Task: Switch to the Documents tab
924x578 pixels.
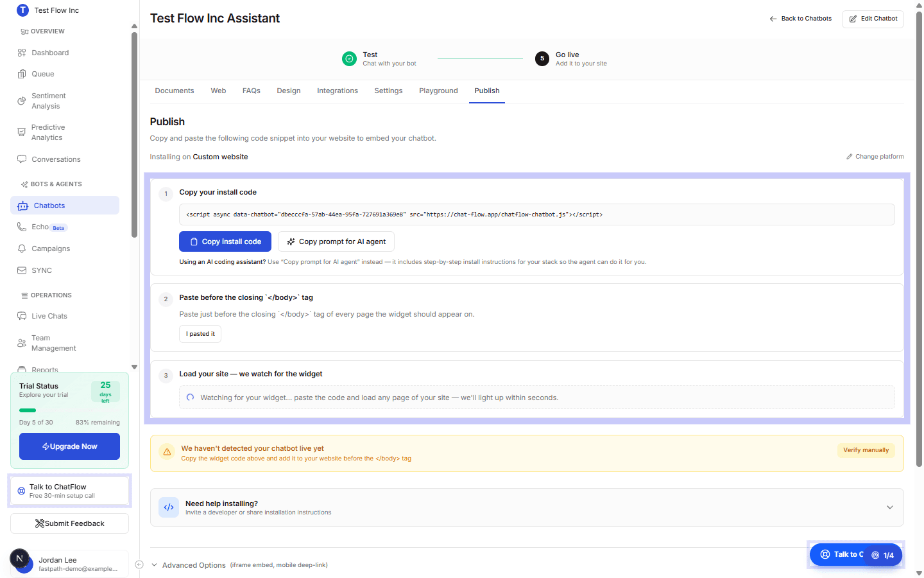Action: coord(175,91)
